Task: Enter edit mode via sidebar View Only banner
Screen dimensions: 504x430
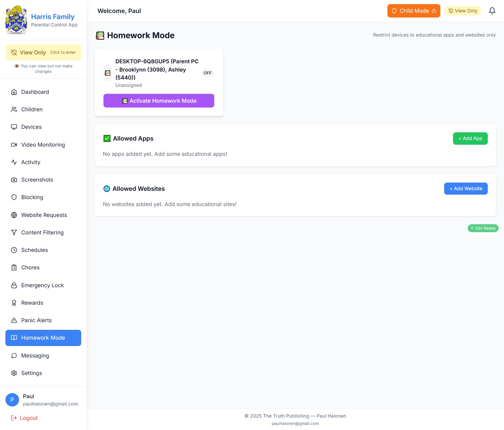Action: (x=43, y=52)
